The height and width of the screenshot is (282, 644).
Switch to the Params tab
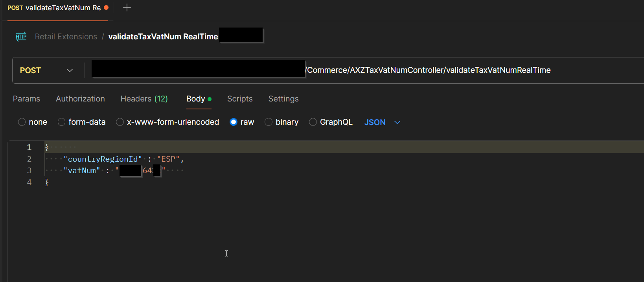pyautogui.click(x=26, y=99)
